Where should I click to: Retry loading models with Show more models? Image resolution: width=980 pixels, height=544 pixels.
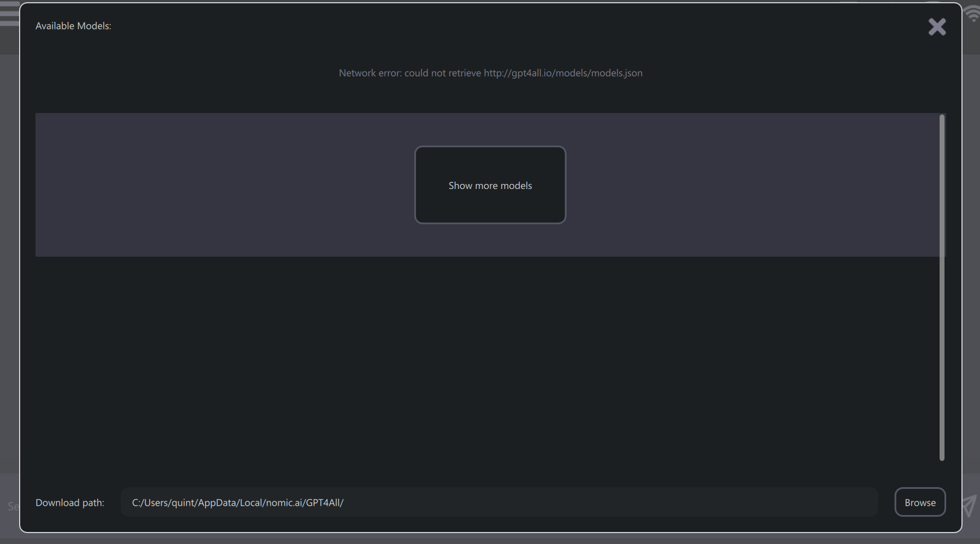coord(490,185)
